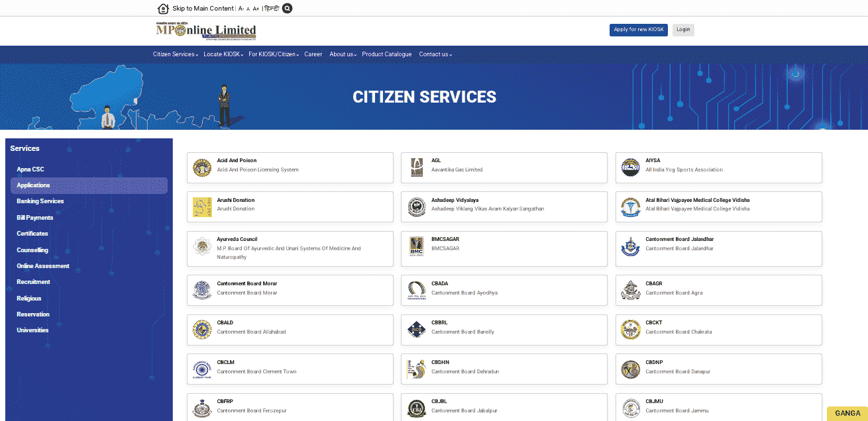Click the Apply for new KIOSK button

(x=638, y=30)
